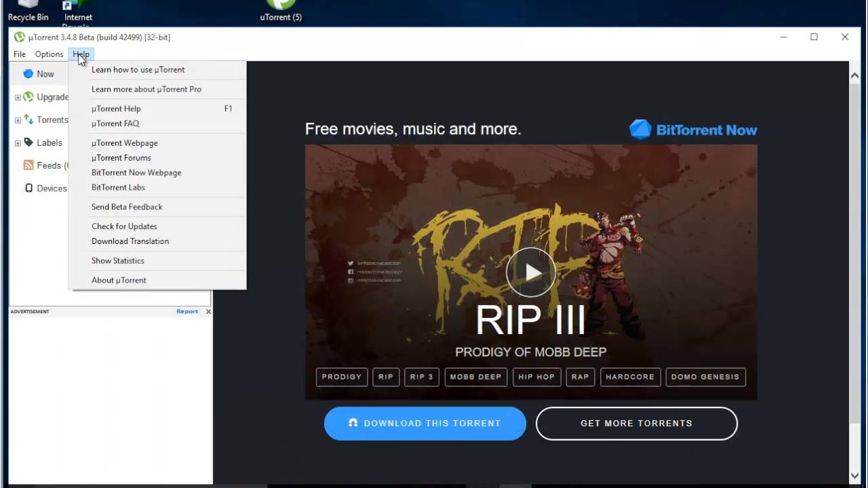Open the Internet Download desktop shortcut
This screenshot has width=868, height=488.
pos(77,14)
